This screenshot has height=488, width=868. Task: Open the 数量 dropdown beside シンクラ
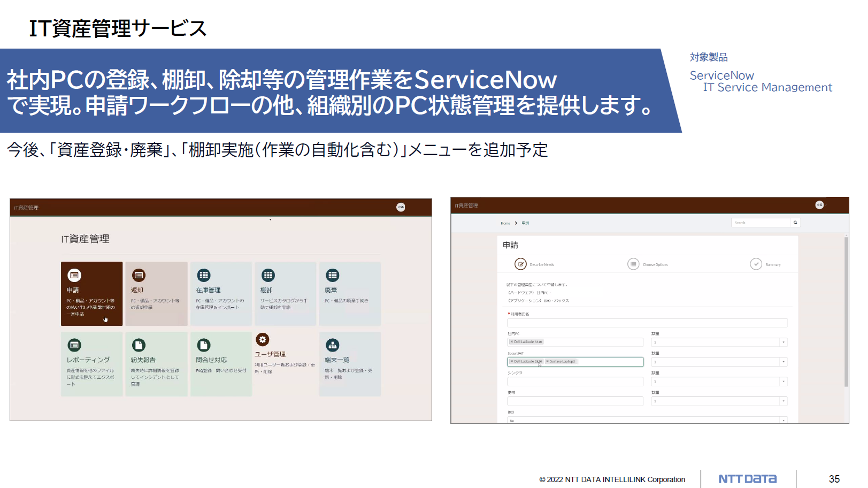pyautogui.click(x=719, y=382)
